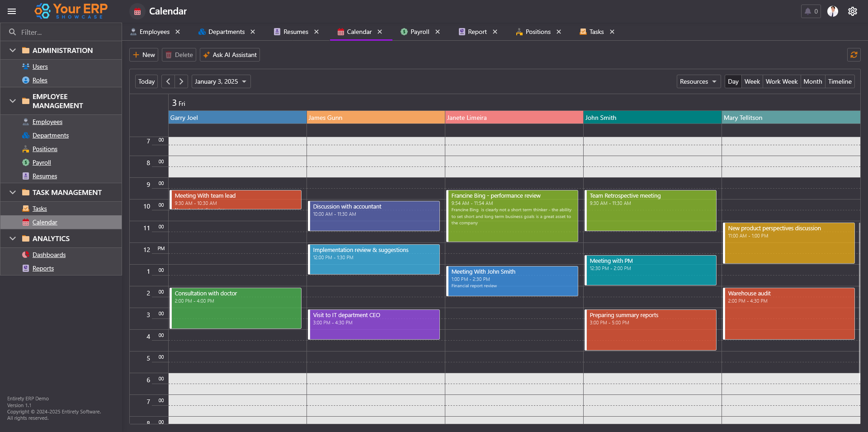
Task: Open Dashboards link in sidebar
Action: coord(49,255)
